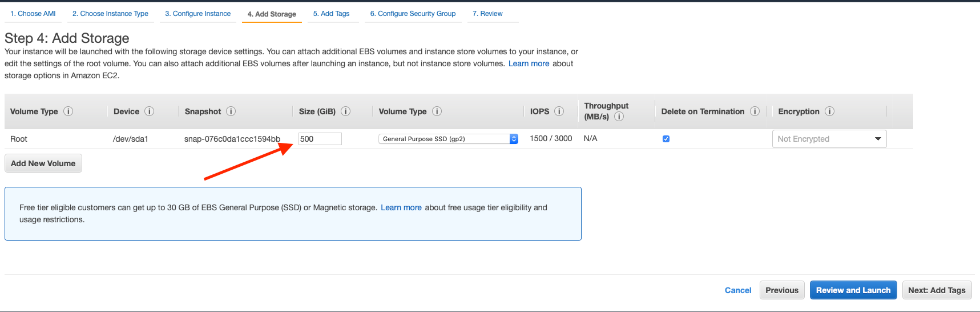Click the Size (GiB) input field showing 500
Image resolution: width=980 pixels, height=312 pixels.
point(320,139)
